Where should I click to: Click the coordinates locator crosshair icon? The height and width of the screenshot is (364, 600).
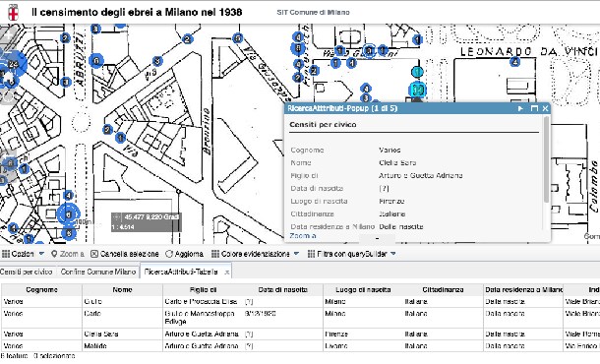[117, 217]
